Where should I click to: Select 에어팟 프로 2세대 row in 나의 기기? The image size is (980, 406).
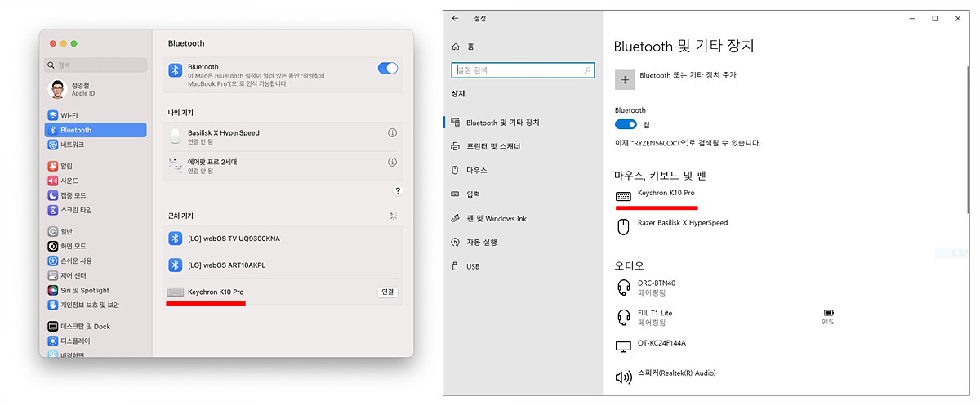[283, 166]
